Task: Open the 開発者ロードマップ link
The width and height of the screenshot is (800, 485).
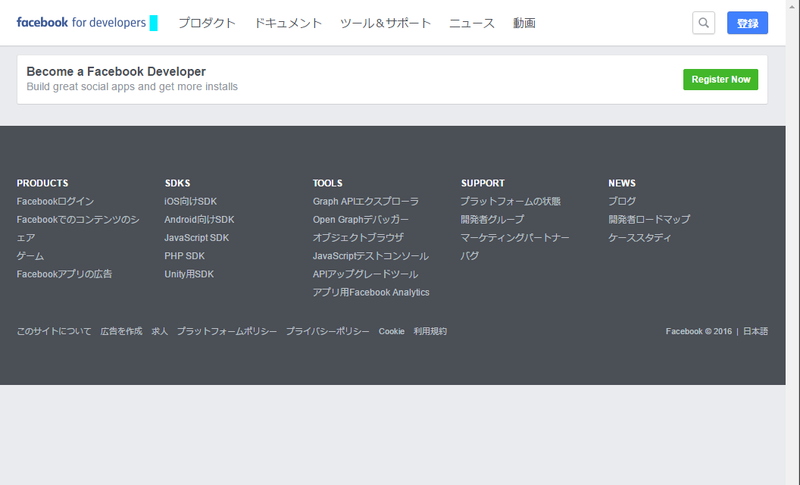Action: (x=649, y=220)
